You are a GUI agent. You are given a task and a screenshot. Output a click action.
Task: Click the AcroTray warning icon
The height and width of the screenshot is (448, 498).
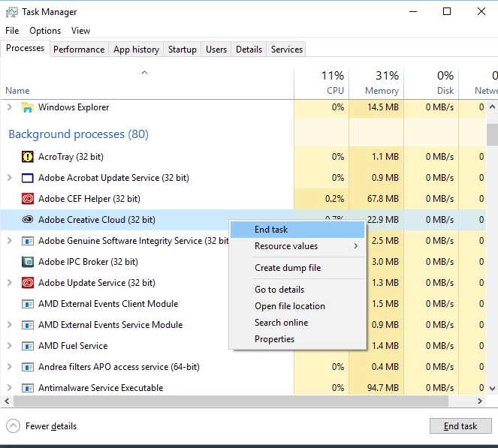coord(28,157)
